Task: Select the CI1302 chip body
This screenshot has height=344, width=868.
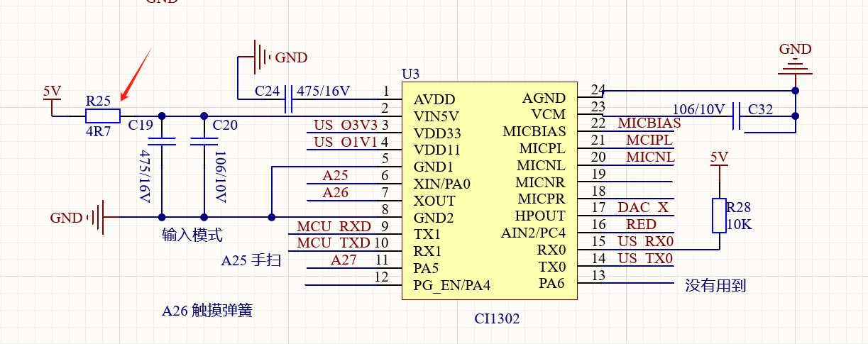Action: pos(490,192)
